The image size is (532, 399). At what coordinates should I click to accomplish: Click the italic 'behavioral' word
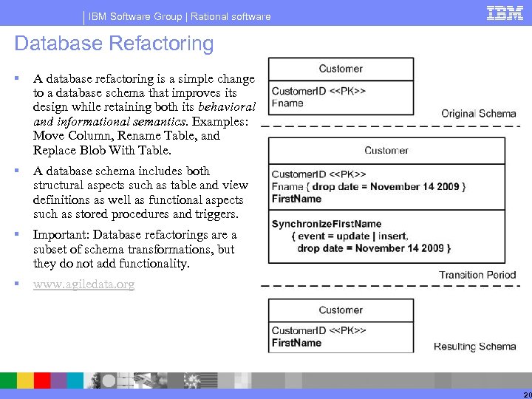pos(227,107)
